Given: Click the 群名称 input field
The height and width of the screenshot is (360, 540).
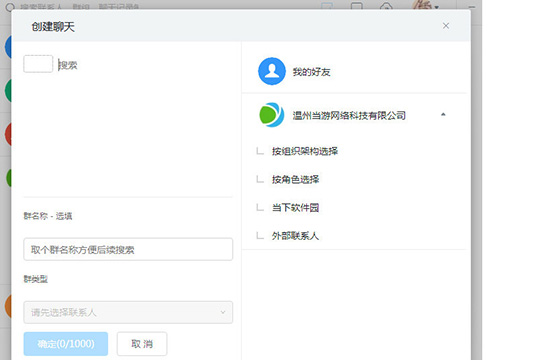Looking at the screenshot, I should (128, 249).
